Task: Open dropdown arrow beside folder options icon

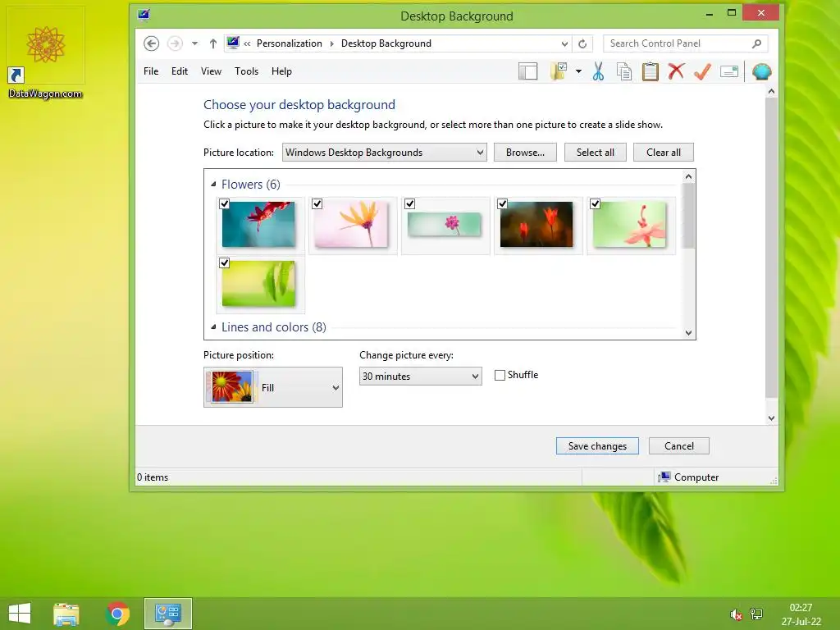Action: click(x=578, y=71)
